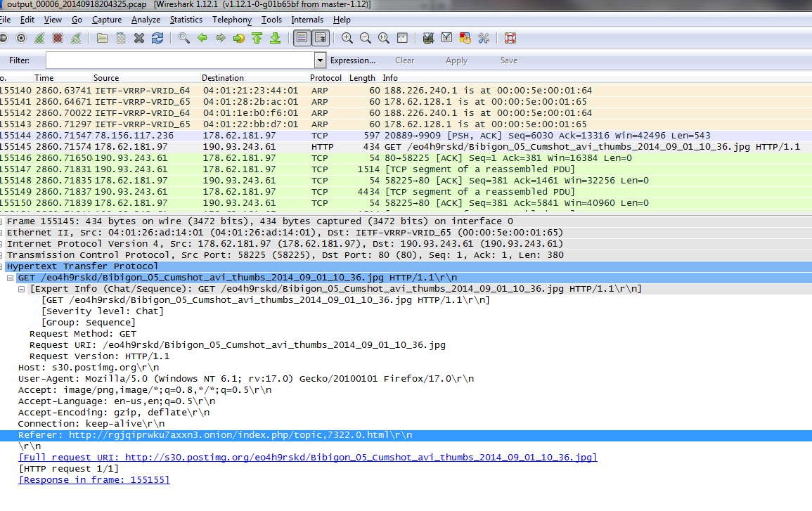Reset zoom to normal size

(384, 39)
